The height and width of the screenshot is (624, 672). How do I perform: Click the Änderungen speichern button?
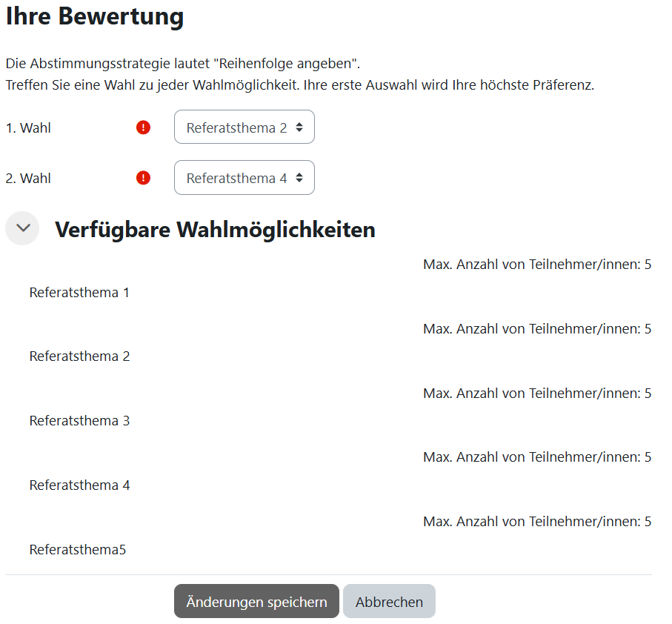click(x=256, y=601)
